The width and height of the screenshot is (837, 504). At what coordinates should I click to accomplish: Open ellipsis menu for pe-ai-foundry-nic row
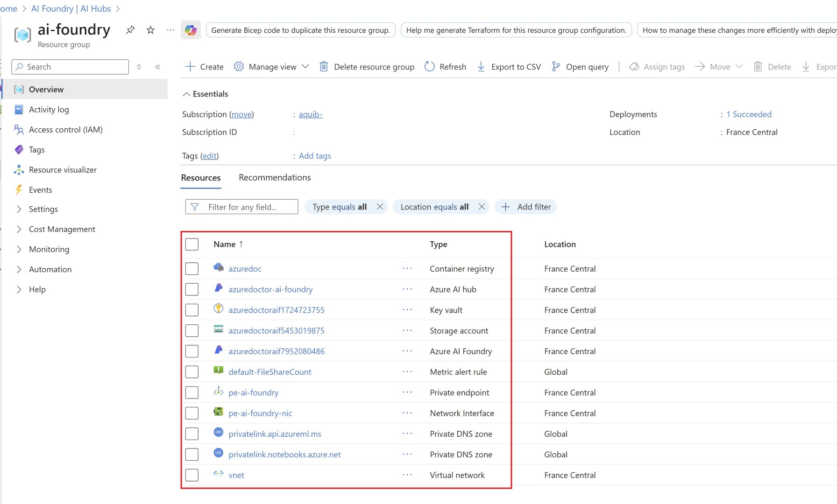point(407,413)
